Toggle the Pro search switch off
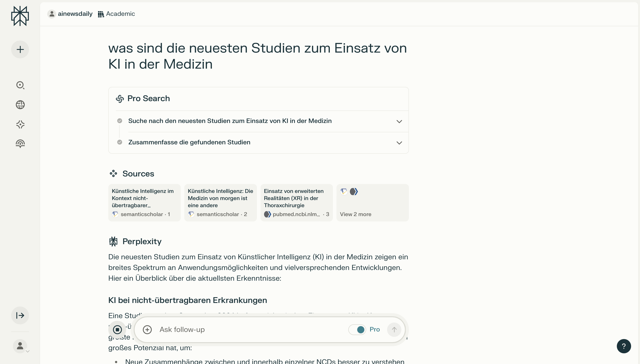This screenshot has width=640, height=364. 357,329
